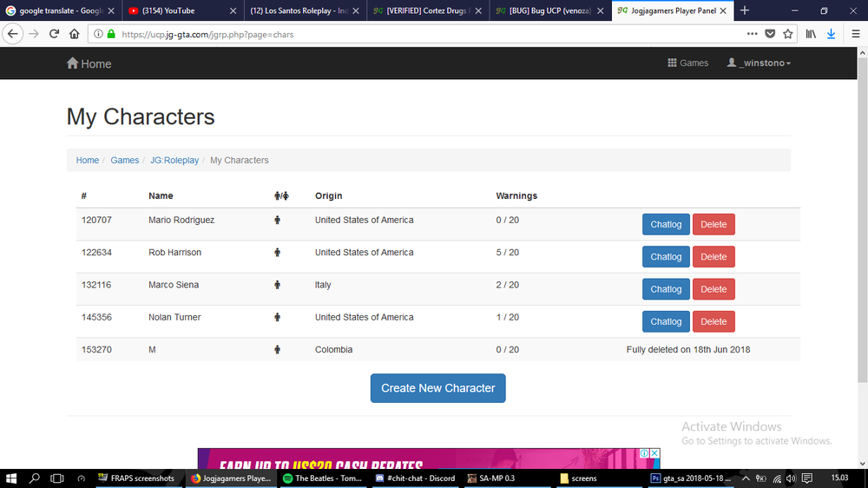The image size is (868, 488).
Task: Click Marco Siena's male gender icon
Action: (278, 285)
